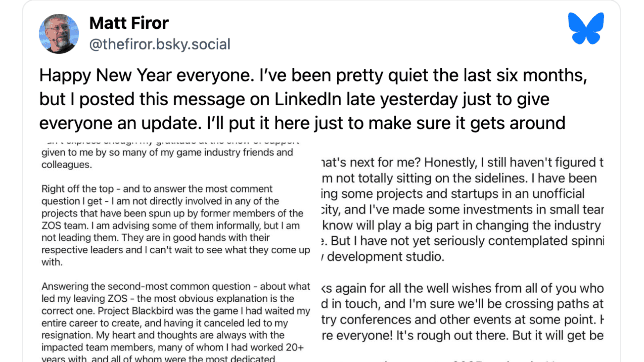Click the "again for all the well wishes" paragraph

462,312
